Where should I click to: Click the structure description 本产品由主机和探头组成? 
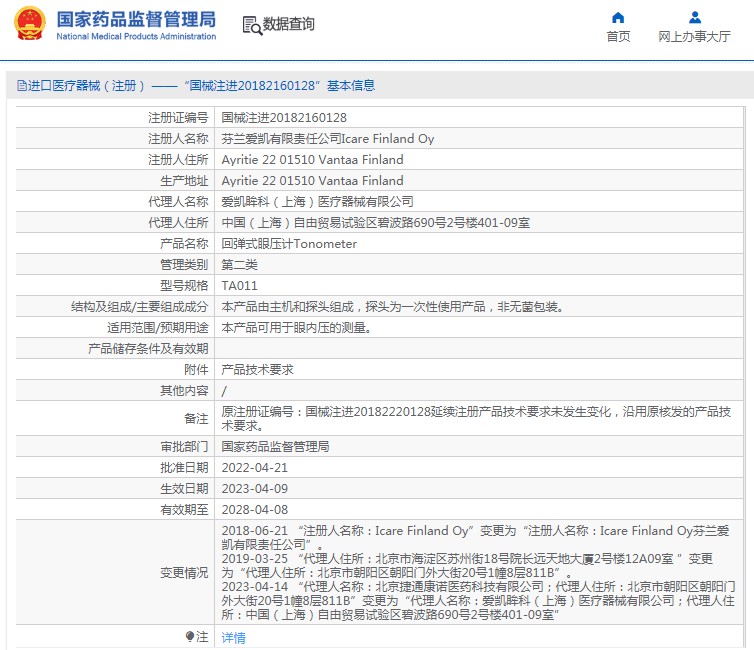[392, 307]
